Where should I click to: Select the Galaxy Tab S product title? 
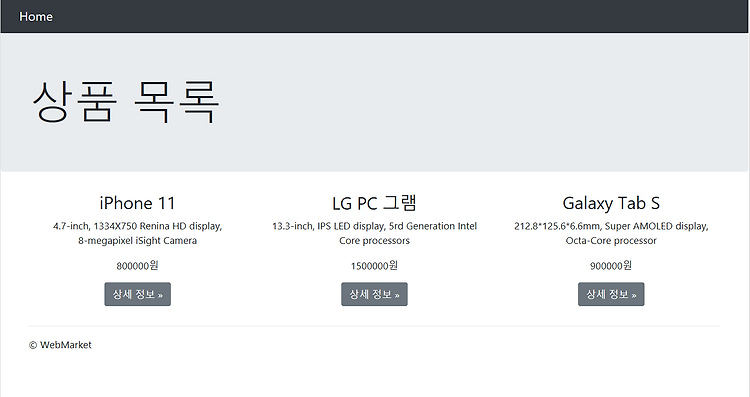[x=611, y=203]
